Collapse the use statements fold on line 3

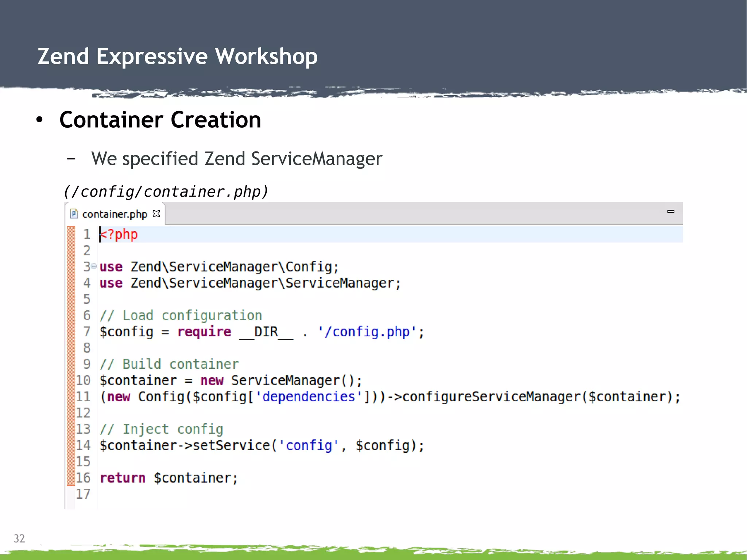click(x=94, y=266)
